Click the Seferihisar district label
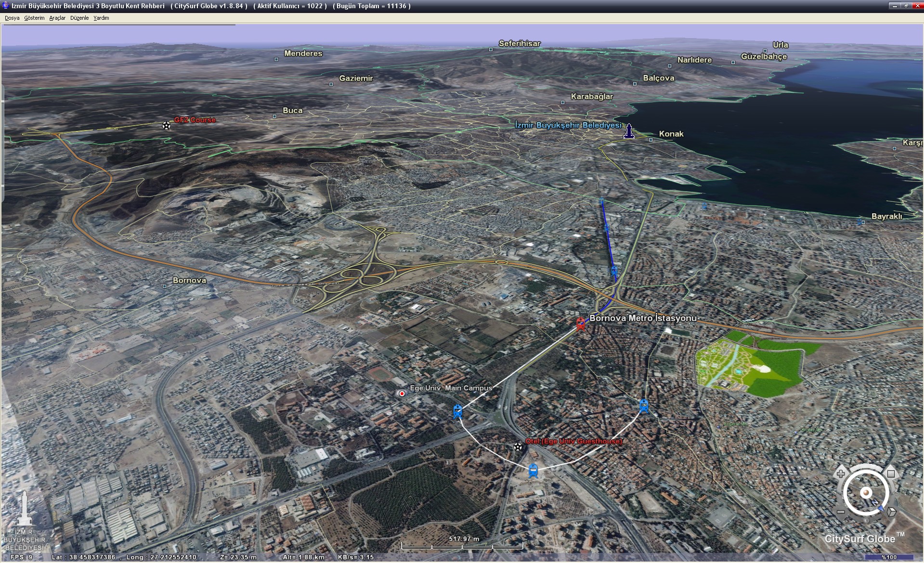 click(519, 43)
